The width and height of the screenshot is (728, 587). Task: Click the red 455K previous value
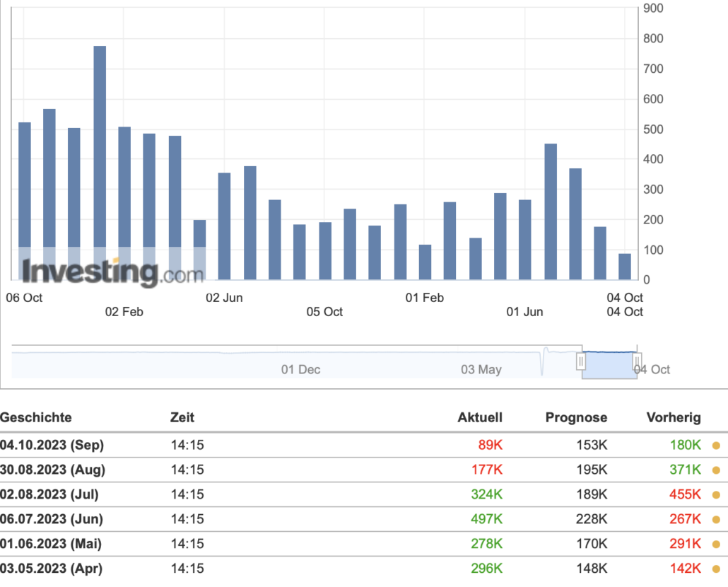686,494
